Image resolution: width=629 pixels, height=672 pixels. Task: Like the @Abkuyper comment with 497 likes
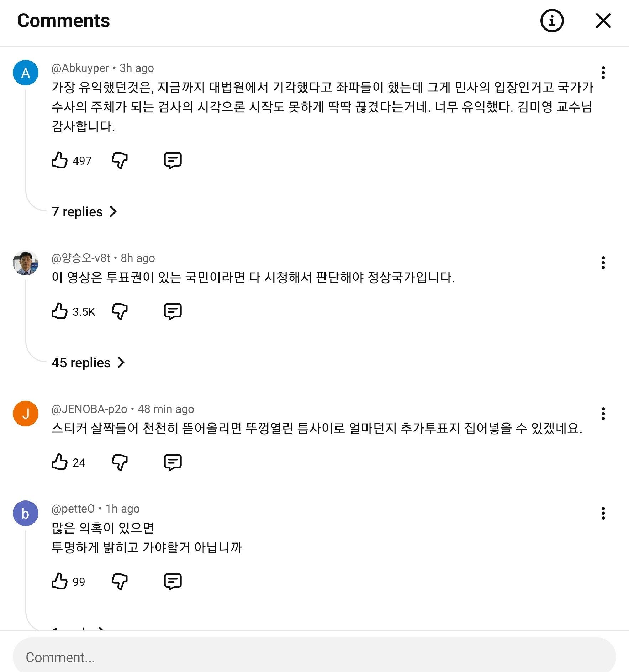59,160
